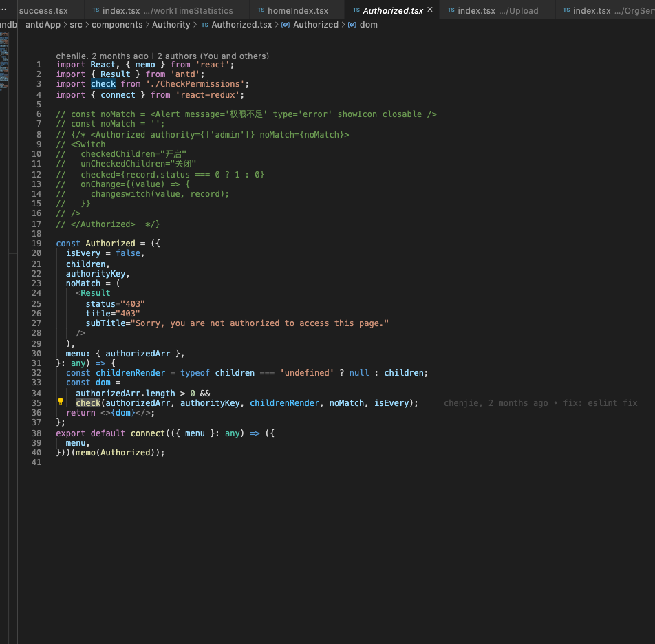Click the CodeLens authors annotation above line 1
Screen dimensions: 655x644
click(162, 56)
